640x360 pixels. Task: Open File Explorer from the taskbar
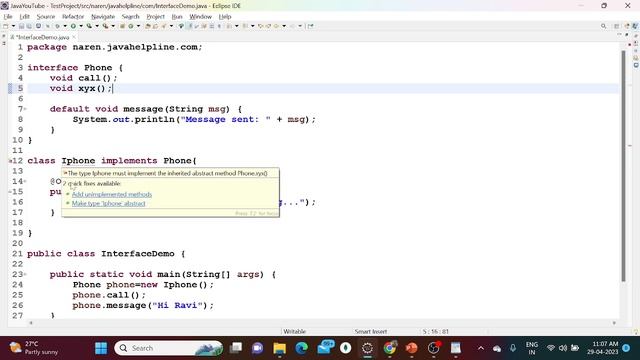click(x=280, y=348)
